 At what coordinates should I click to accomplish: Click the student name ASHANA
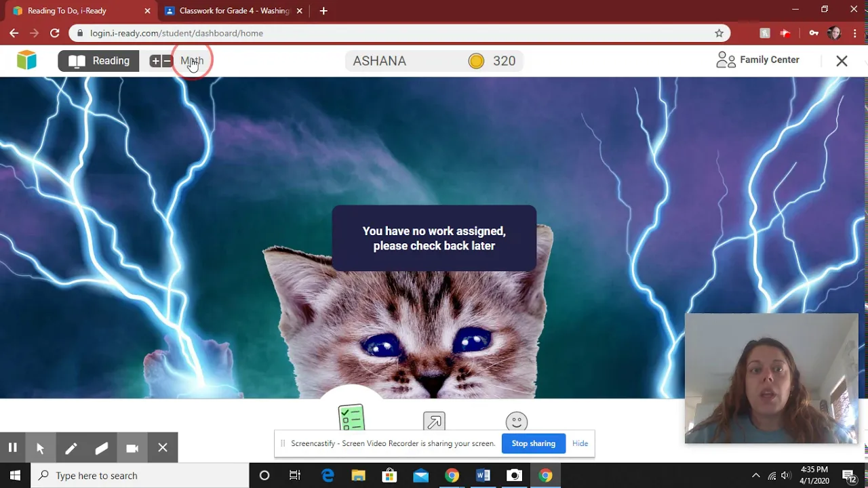[x=380, y=61]
